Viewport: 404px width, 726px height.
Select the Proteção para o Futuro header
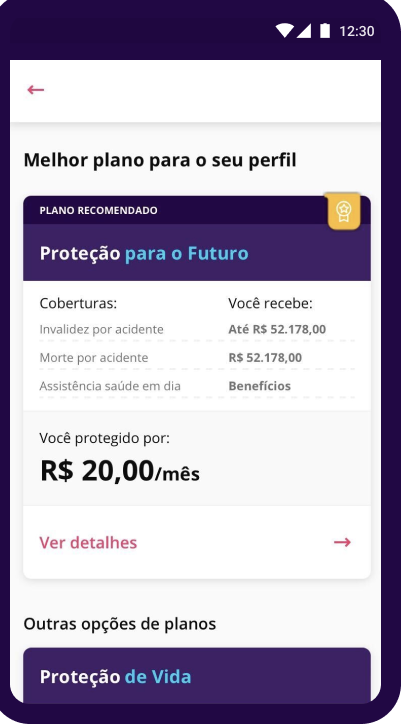click(x=197, y=253)
